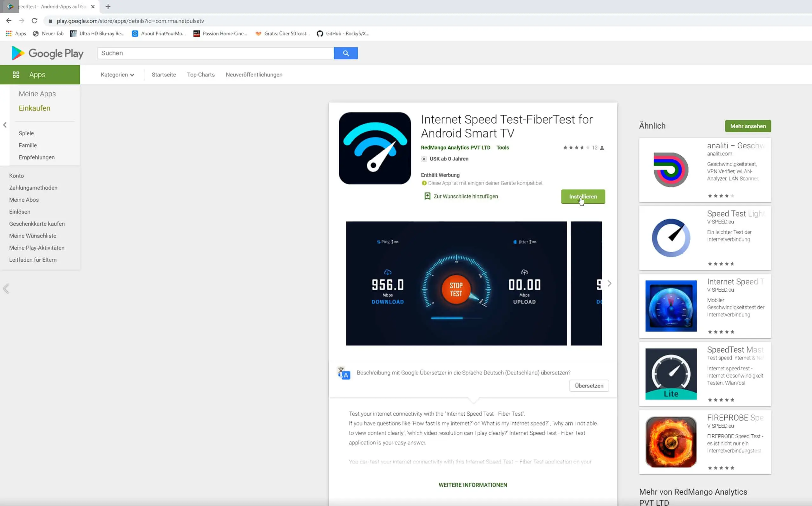Open the Gratis: Über 50 kost bookmark
The width and height of the screenshot is (812, 506).
282,34
